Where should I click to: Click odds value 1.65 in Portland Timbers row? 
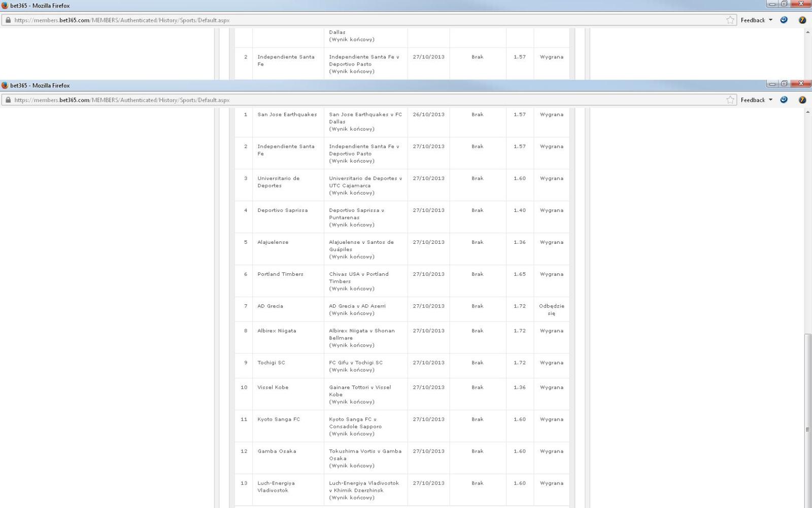coord(520,274)
